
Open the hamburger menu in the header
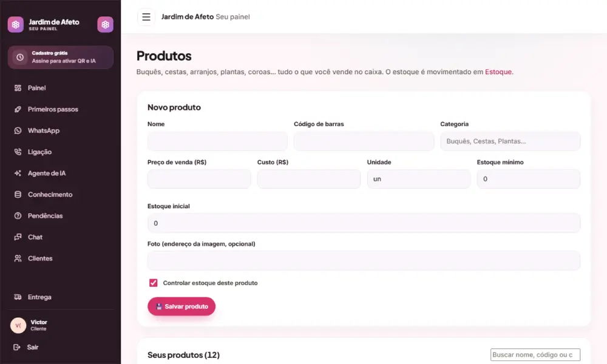click(146, 17)
